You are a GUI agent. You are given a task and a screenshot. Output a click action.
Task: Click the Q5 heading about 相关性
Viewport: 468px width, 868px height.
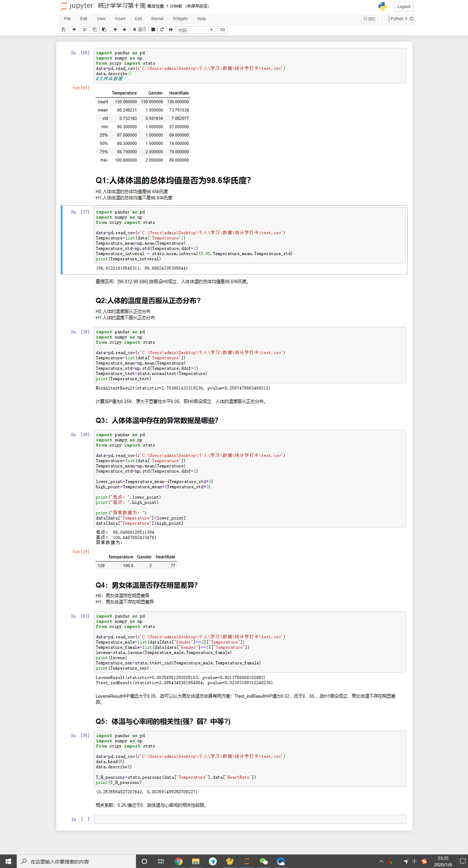pyautogui.click(x=163, y=721)
